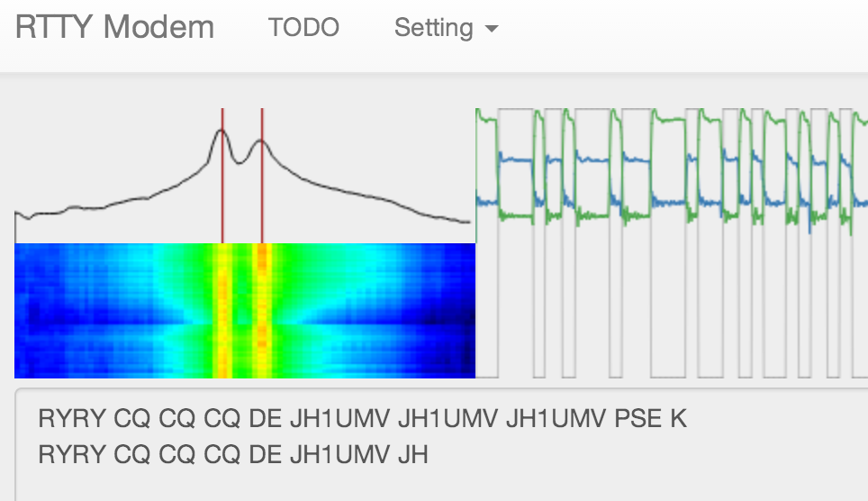Viewport: 868px width, 501px height.
Task: Open the TODO navigation item
Action: [303, 28]
